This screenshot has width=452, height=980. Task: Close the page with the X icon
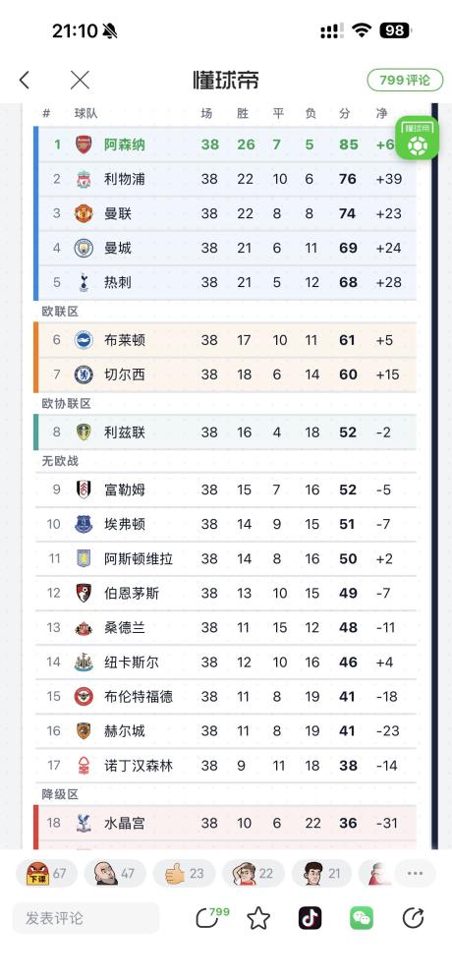click(80, 80)
